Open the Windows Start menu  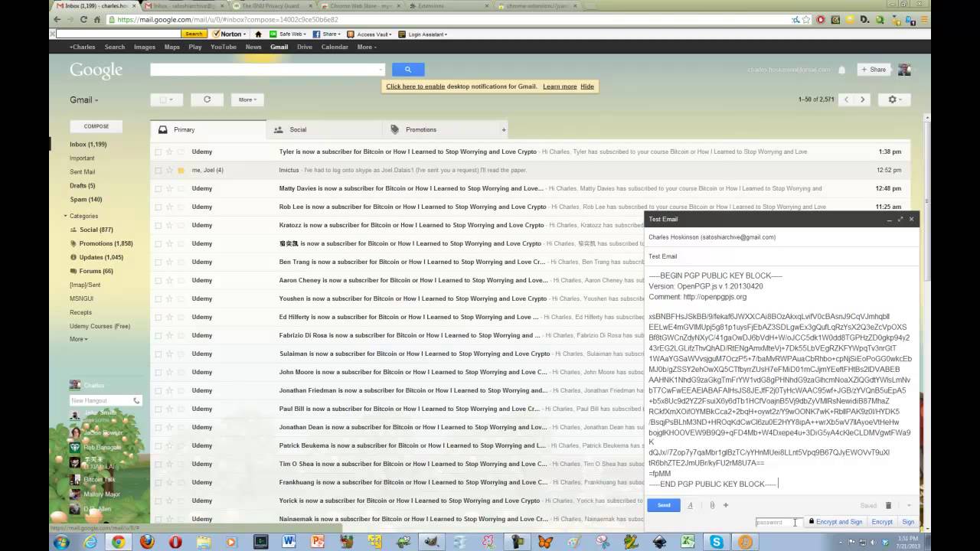click(61, 542)
